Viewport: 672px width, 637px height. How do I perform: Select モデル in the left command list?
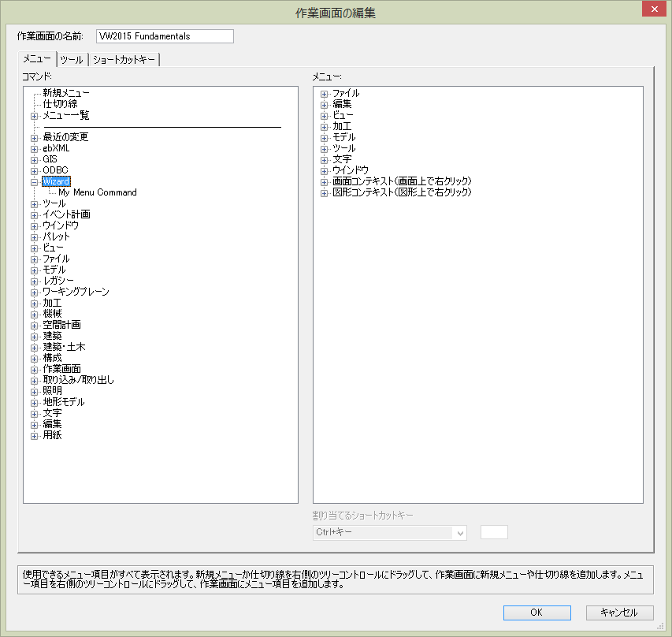tap(54, 270)
